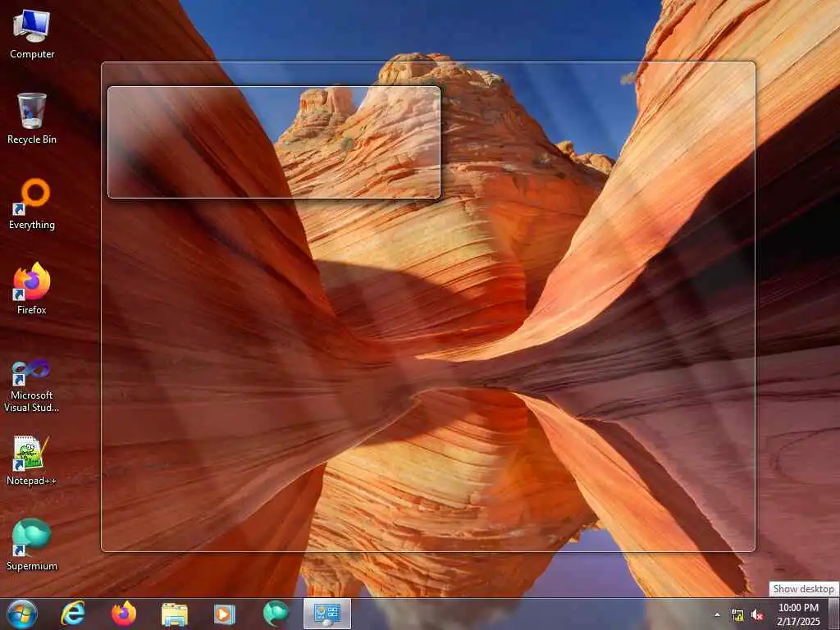
Task: Launch Internet Explorer from the taskbar
Action: pos(73,614)
